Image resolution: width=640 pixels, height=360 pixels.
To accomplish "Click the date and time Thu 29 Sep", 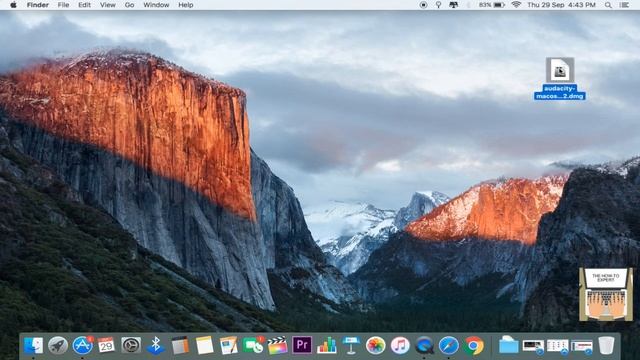I will coord(561,5).
